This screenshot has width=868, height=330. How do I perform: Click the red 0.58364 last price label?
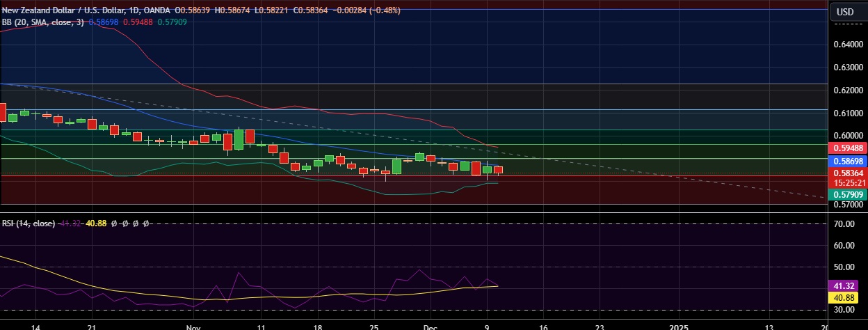[x=848, y=173]
